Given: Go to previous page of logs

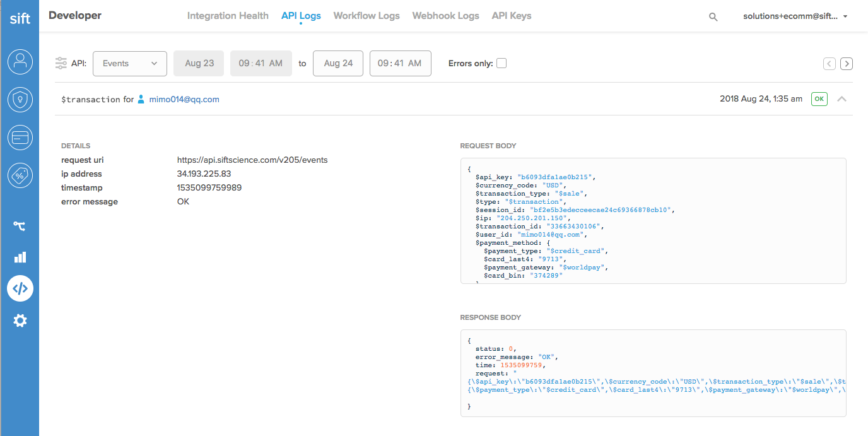Looking at the screenshot, I should click(830, 63).
